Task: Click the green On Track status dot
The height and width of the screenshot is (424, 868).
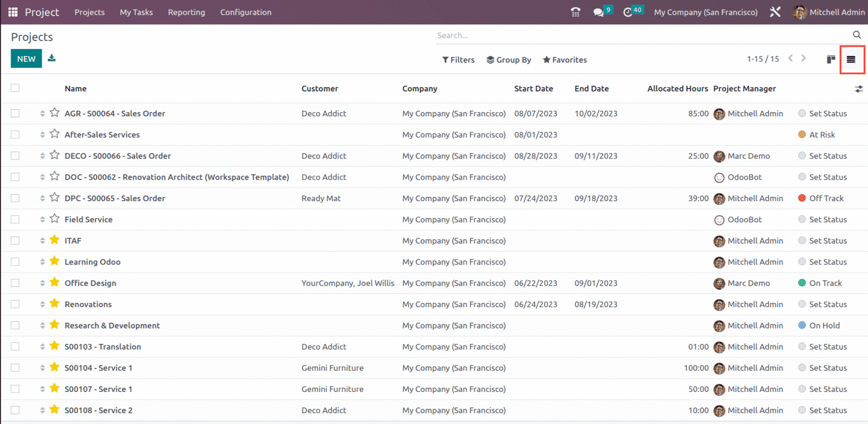Action: pos(802,283)
